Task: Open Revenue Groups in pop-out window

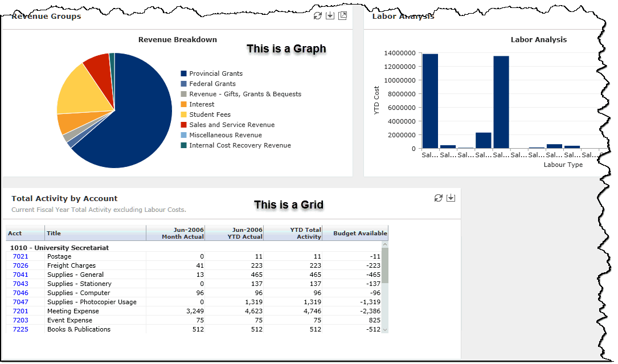Action: [x=342, y=16]
